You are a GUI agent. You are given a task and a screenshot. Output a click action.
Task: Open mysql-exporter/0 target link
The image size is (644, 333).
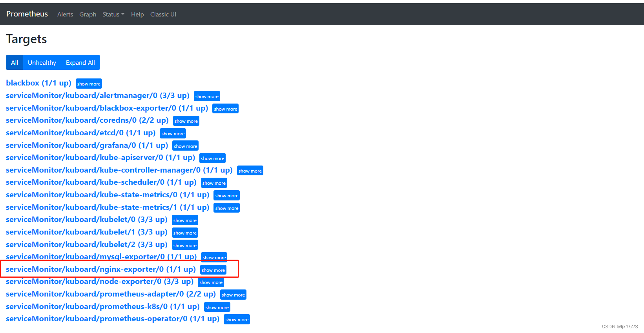(x=101, y=257)
